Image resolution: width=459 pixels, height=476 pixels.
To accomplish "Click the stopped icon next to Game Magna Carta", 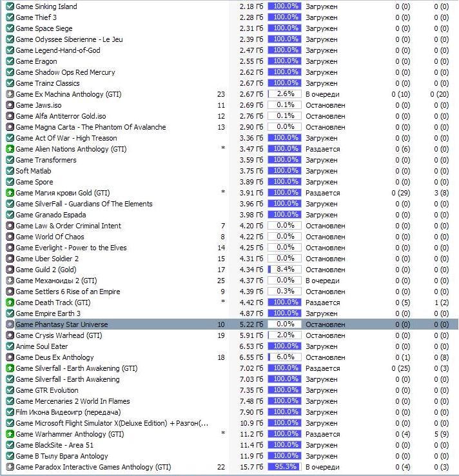I will coord(10,127).
